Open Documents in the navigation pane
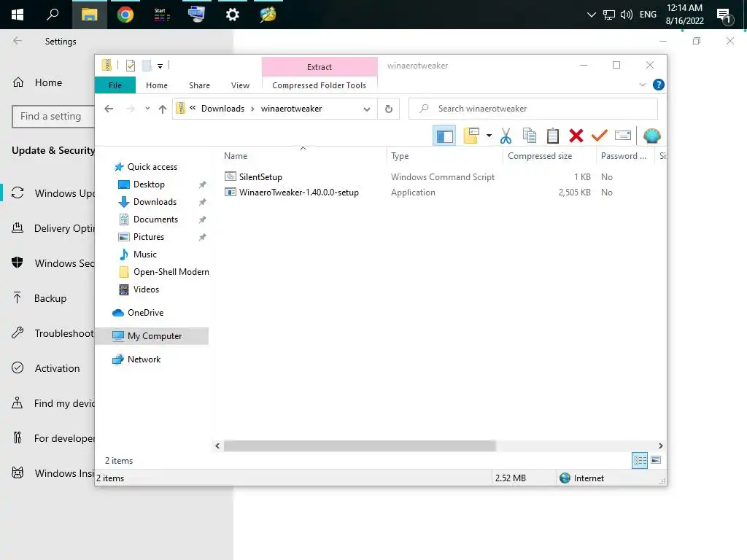This screenshot has height=560, width=747. [155, 219]
